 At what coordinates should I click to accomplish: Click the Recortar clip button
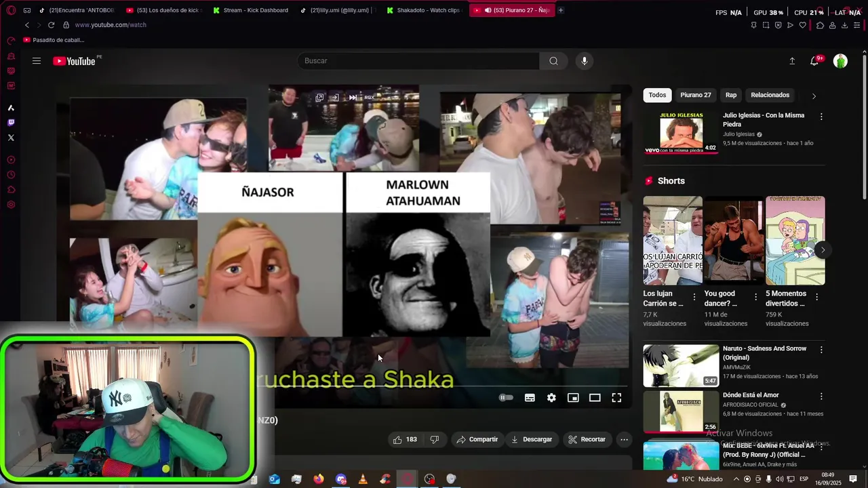point(587,439)
